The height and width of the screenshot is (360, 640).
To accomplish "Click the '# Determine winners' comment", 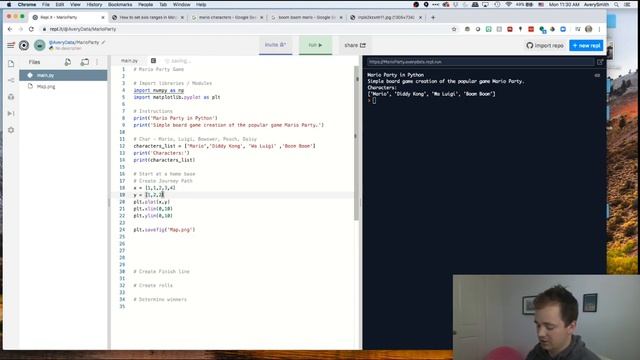I will (160, 299).
